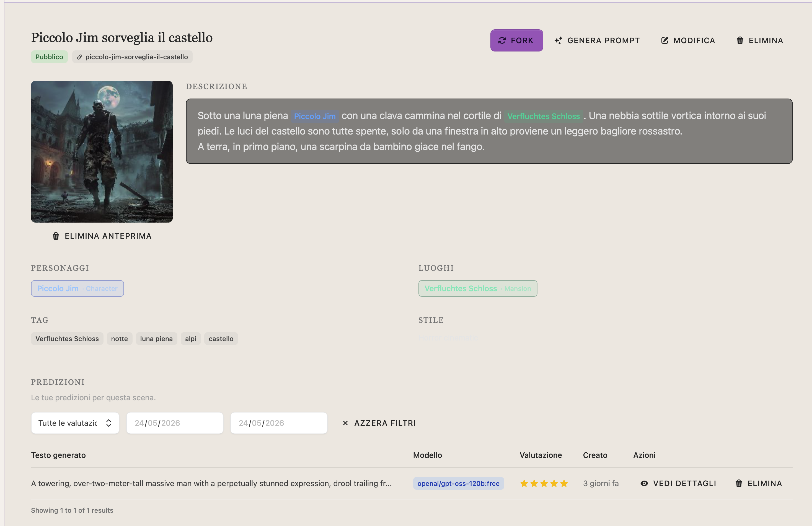Click the trash icon in prediction row

pyautogui.click(x=739, y=483)
